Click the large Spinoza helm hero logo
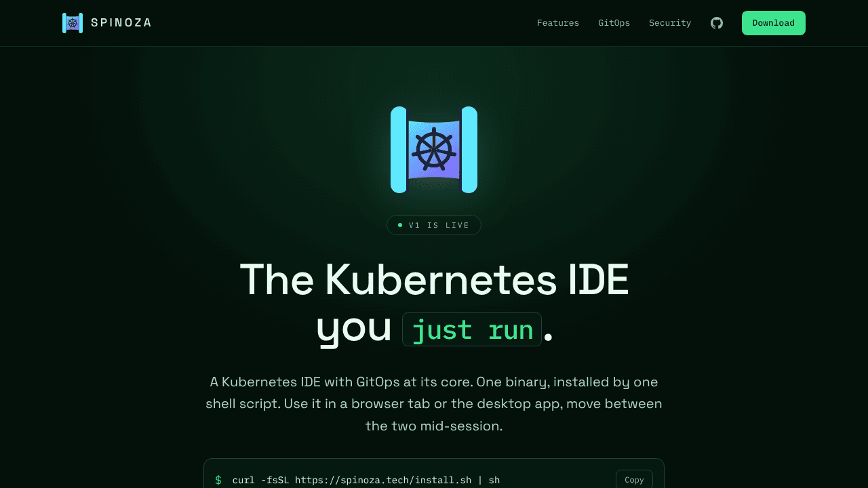Image resolution: width=868 pixels, height=488 pixels. click(x=434, y=150)
